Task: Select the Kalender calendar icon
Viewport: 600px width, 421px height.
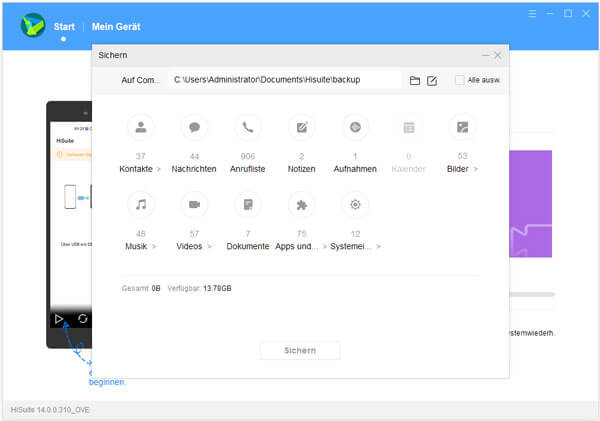Action: [x=409, y=127]
